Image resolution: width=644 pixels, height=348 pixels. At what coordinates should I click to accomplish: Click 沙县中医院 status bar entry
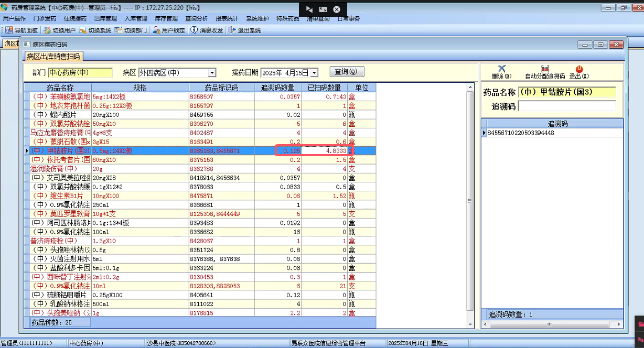point(181,343)
